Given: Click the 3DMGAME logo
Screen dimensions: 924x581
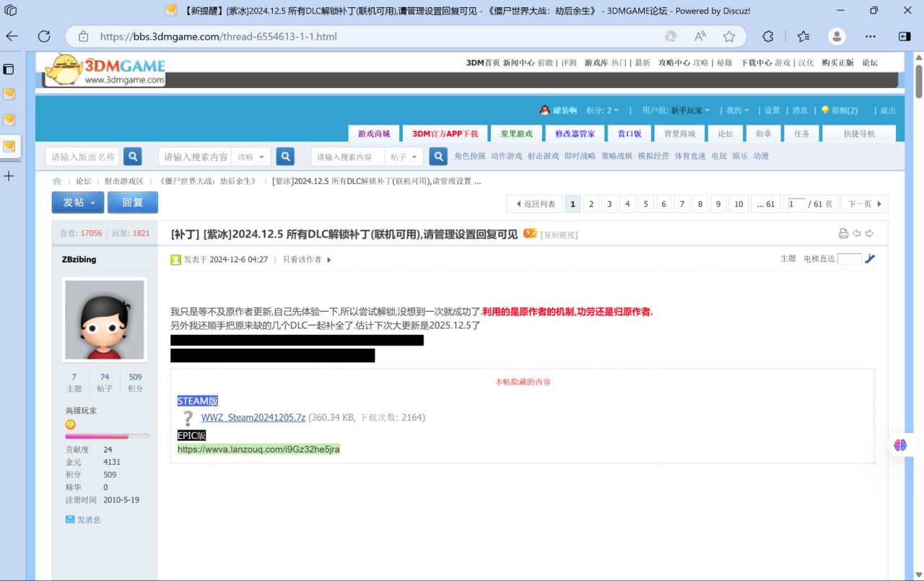Looking at the screenshot, I should [105, 70].
